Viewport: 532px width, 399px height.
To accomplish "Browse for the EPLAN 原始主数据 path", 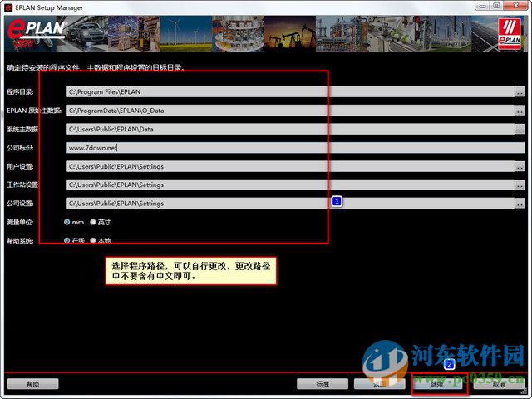I will [520, 111].
